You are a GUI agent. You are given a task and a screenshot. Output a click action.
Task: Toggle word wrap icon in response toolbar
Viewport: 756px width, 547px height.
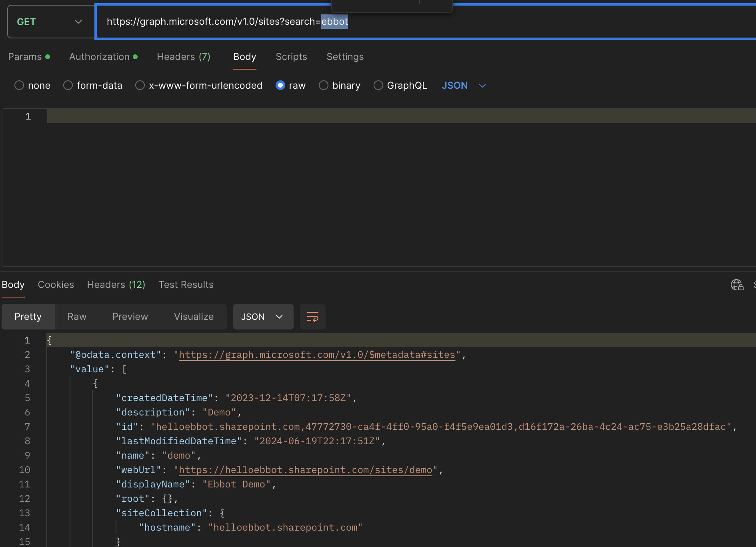pyautogui.click(x=312, y=317)
